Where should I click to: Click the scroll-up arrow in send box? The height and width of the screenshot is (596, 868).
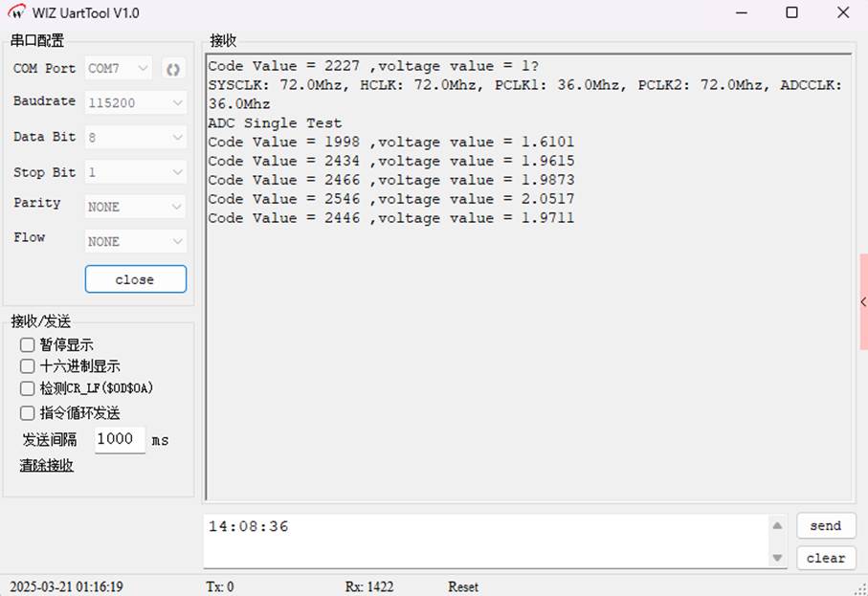tap(777, 526)
